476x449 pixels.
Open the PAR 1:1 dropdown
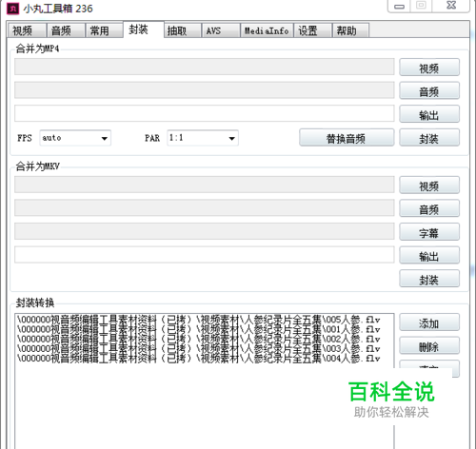coord(203,138)
